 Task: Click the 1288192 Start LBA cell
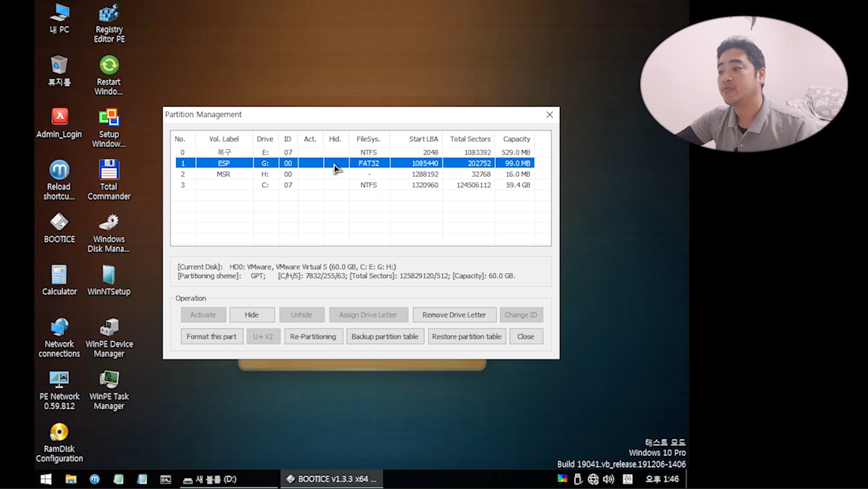tap(416, 174)
